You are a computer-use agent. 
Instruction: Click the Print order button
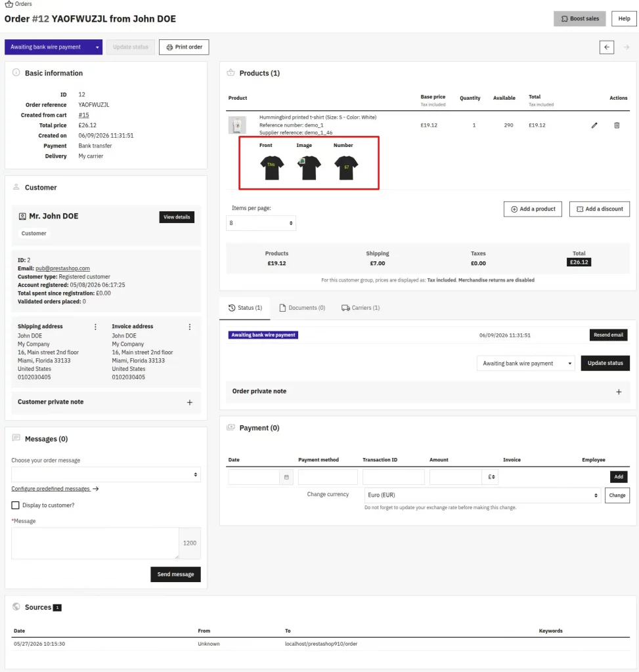(x=184, y=47)
